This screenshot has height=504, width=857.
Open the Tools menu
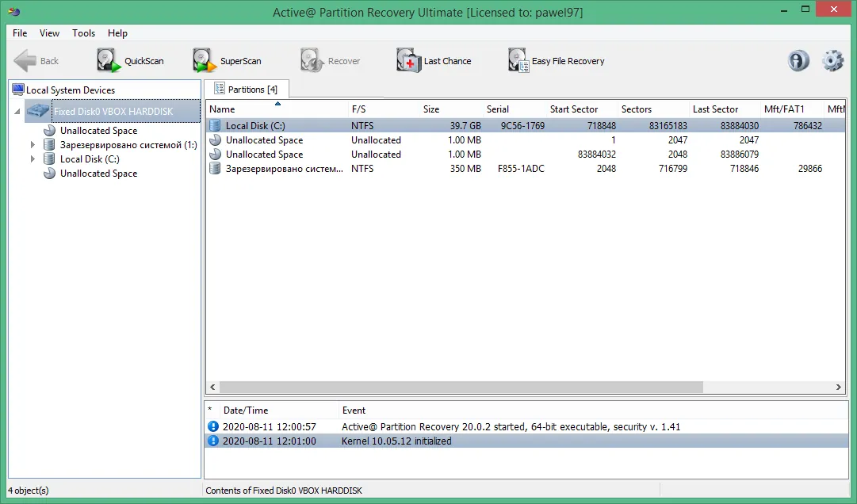[x=83, y=33]
